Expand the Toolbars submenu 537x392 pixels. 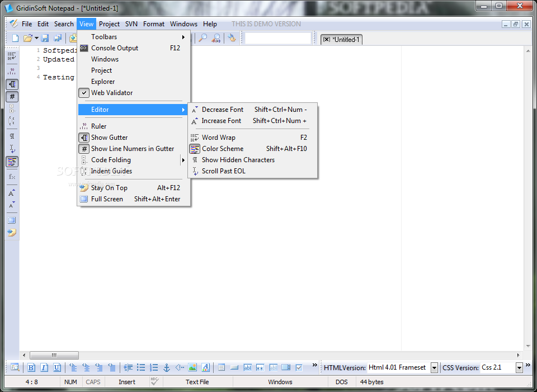[134, 37]
